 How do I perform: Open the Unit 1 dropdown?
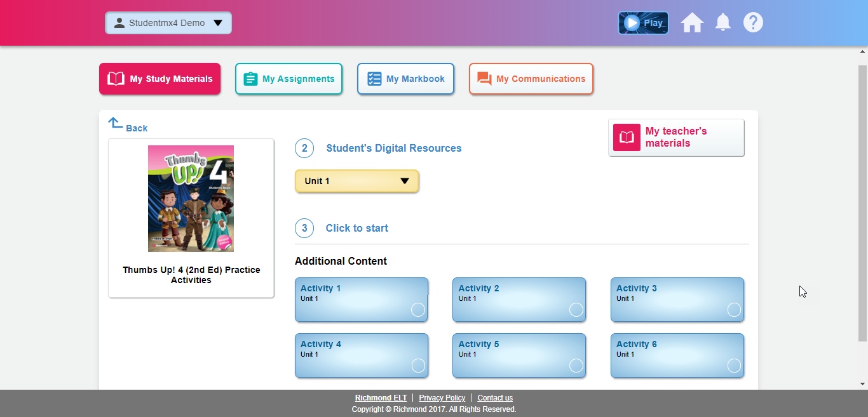356,181
